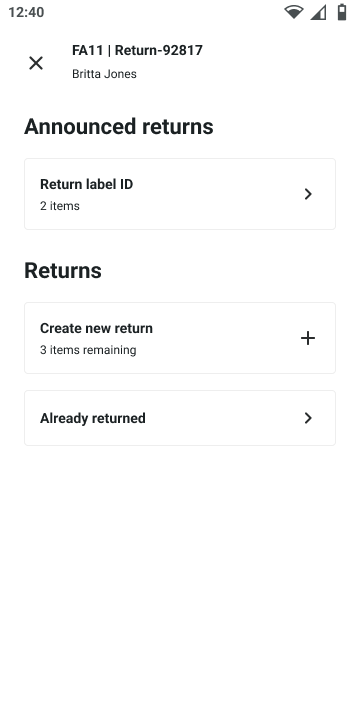The width and height of the screenshot is (360, 720).
Task: Close the return screen with the X icon
Action: click(36, 63)
